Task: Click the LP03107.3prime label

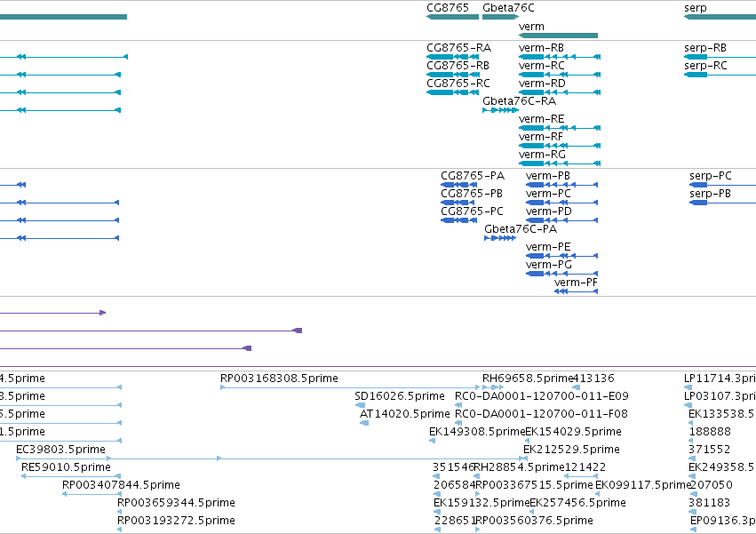Action: click(720, 396)
